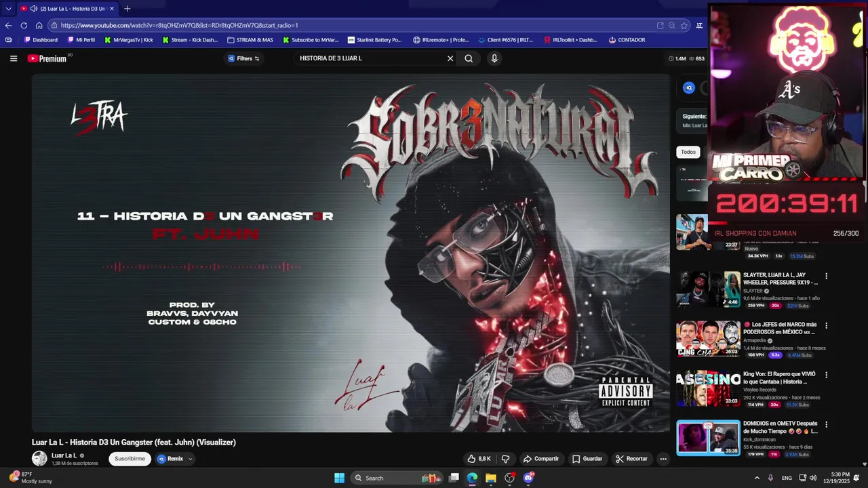This screenshot has width=868, height=488.
Task: Open Los JEFES del NARCO video thumbnail
Action: pos(708,338)
